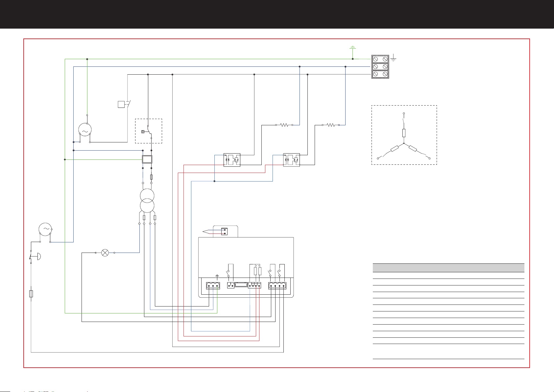Click the two-circle transformer symbol
This screenshot has height=392, width=554.
(x=147, y=201)
